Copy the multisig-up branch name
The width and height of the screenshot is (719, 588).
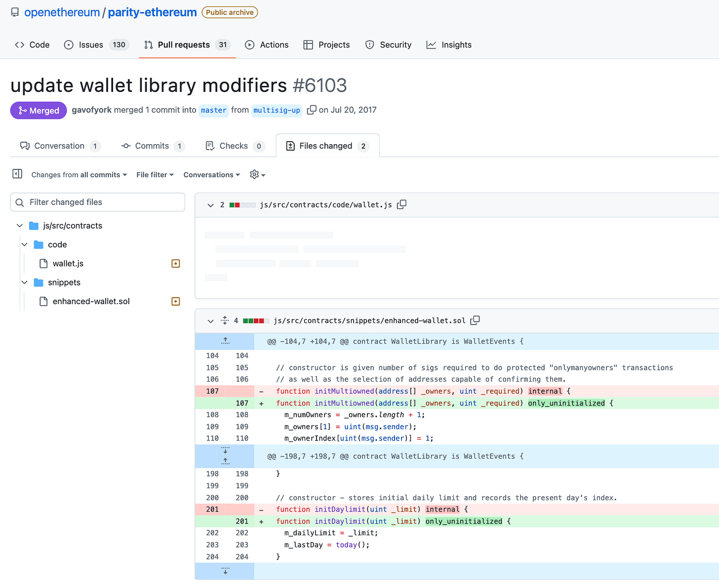click(312, 110)
